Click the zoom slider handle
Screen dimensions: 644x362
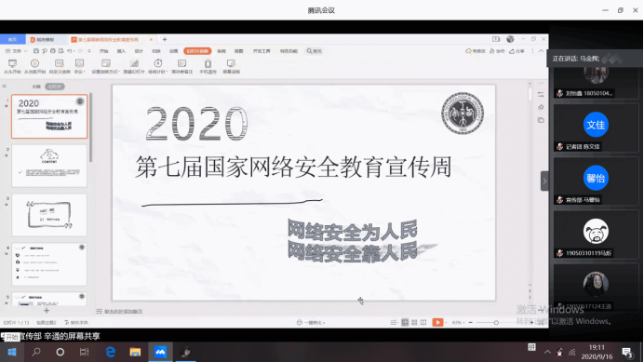(496, 323)
